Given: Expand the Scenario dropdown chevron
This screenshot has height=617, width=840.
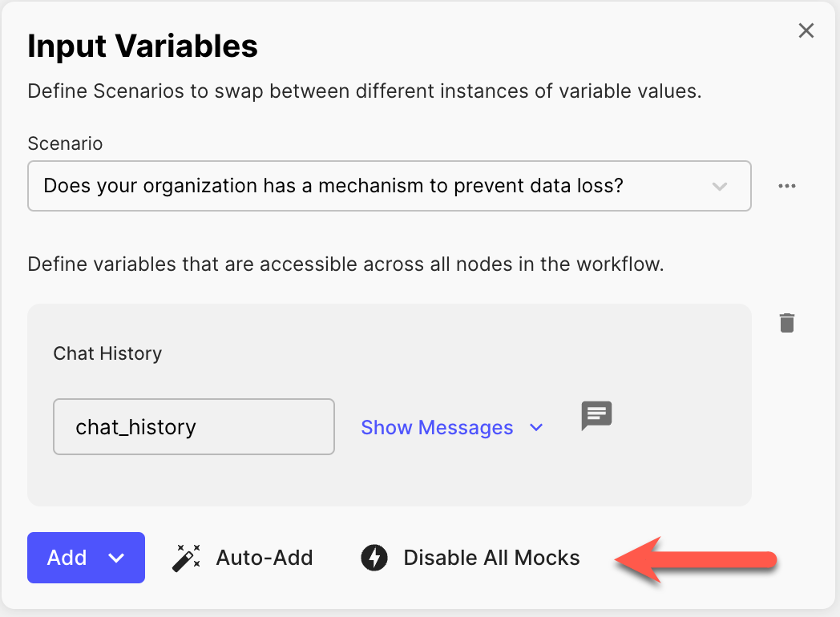Looking at the screenshot, I should (719, 187).
